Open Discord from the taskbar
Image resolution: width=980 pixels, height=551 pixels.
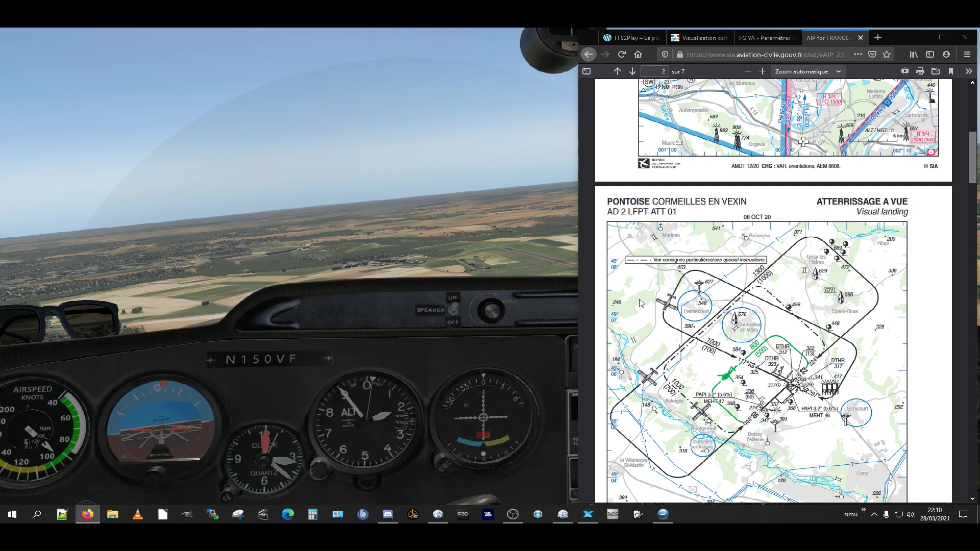[388, 514]
